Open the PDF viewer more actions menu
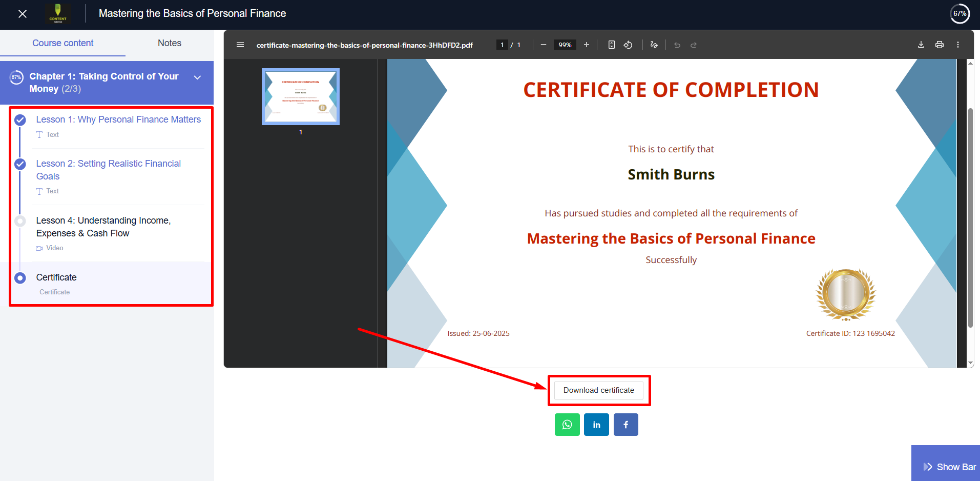 point(958,45)
